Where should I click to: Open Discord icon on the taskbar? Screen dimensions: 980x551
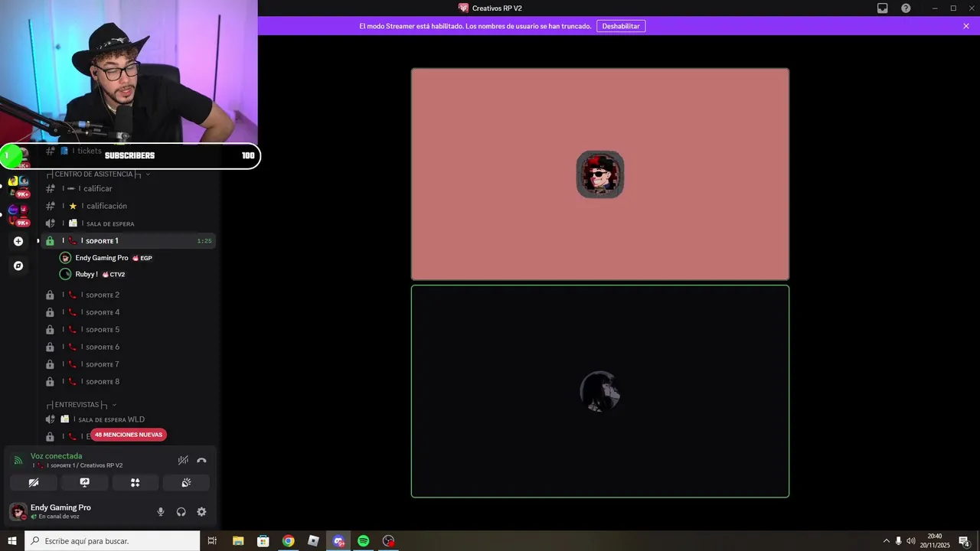[338, 541]
